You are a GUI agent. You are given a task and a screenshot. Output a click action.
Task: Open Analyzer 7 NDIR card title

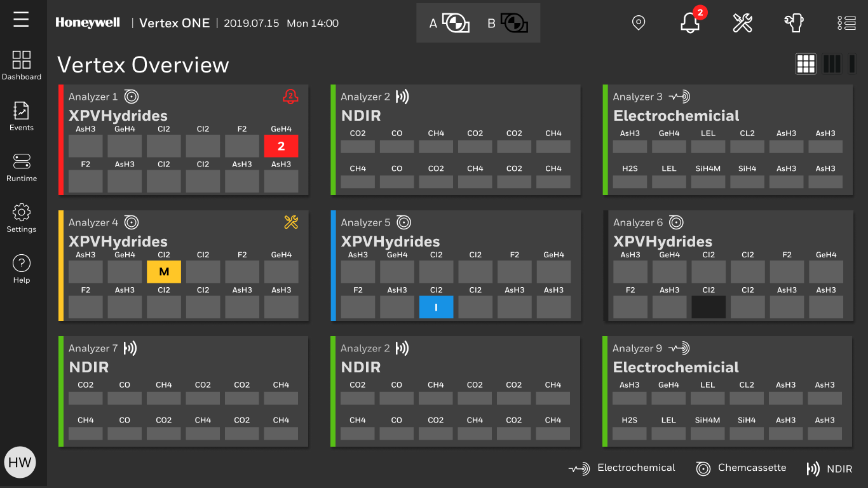(x=89, y=367)
